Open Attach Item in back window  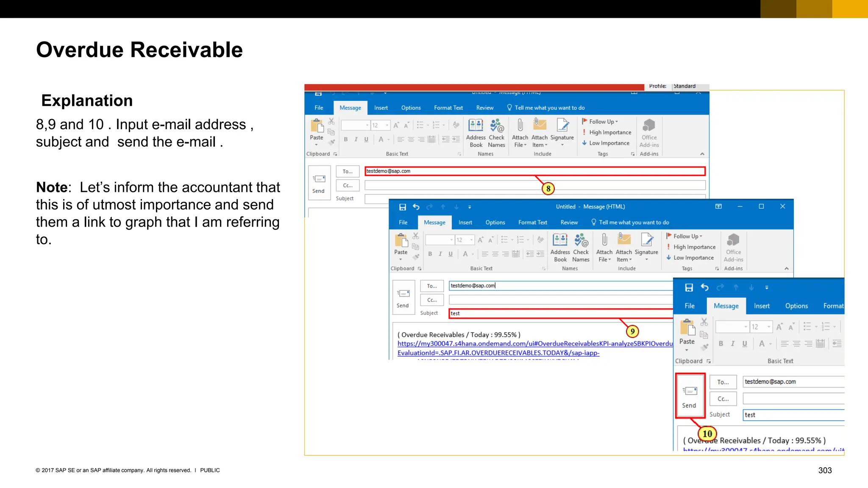click(540, 133)
